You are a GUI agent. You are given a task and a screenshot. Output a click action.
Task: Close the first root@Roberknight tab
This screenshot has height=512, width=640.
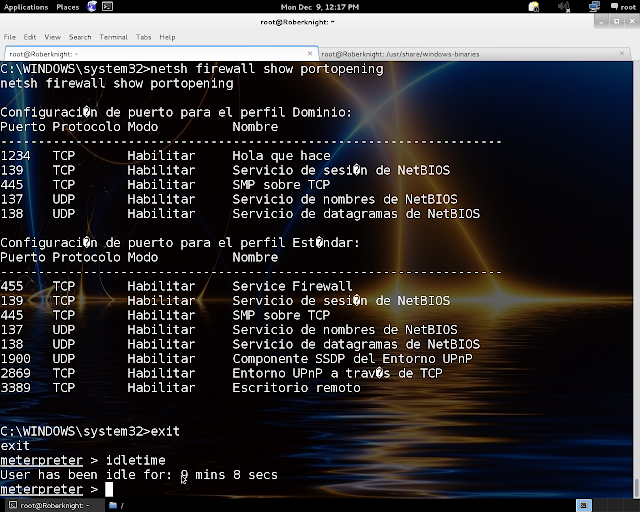pos(310,53)
